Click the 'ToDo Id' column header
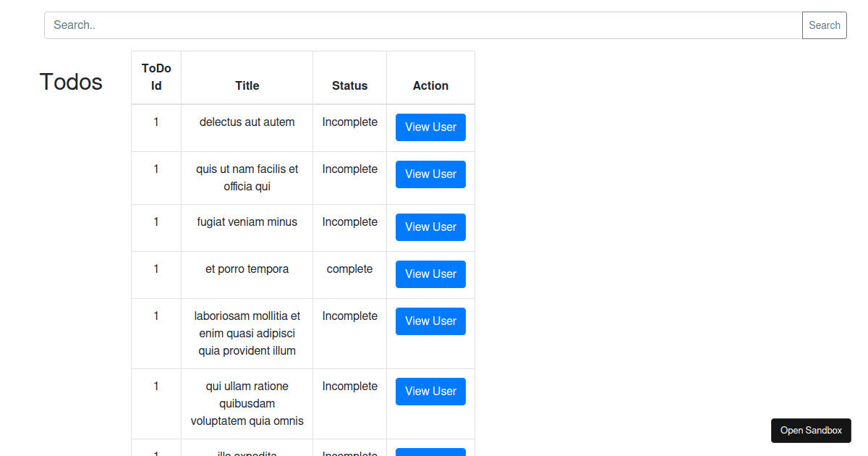Screen dimensions: 868x456 tap(156, 77)
